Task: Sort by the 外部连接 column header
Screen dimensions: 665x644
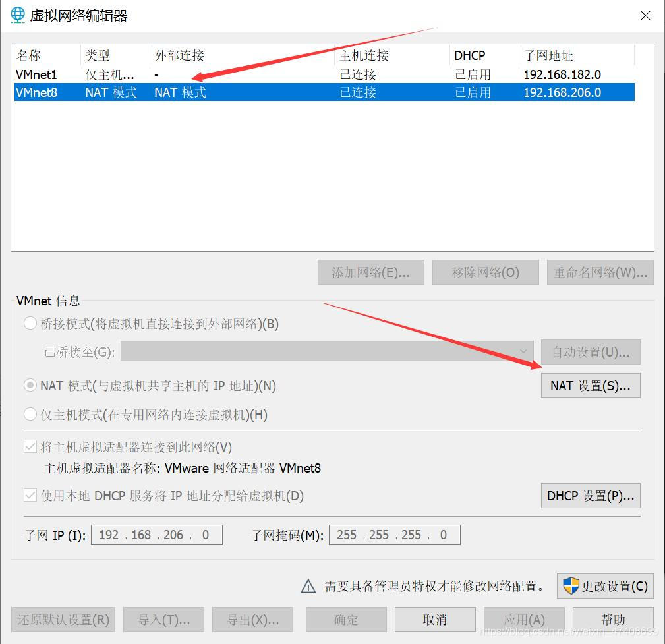Action: coord(242,55)
